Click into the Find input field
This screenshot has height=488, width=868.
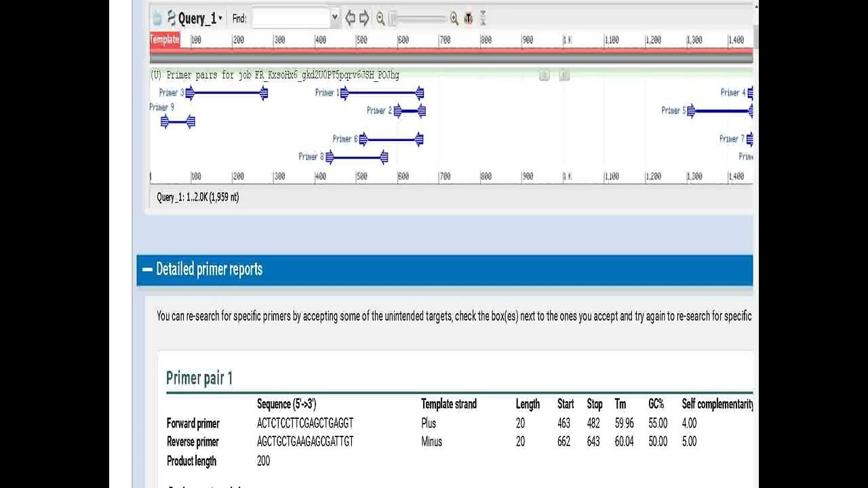[x=291, y=18]
